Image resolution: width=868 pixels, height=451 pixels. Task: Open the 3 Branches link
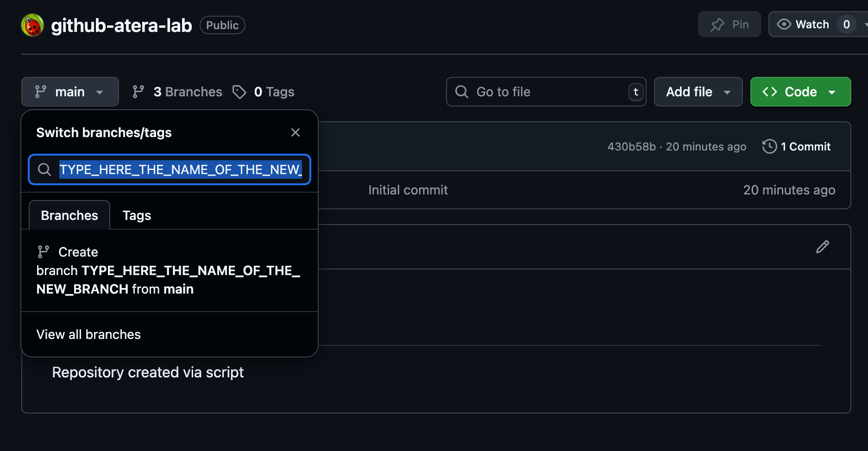click(177, 92)
